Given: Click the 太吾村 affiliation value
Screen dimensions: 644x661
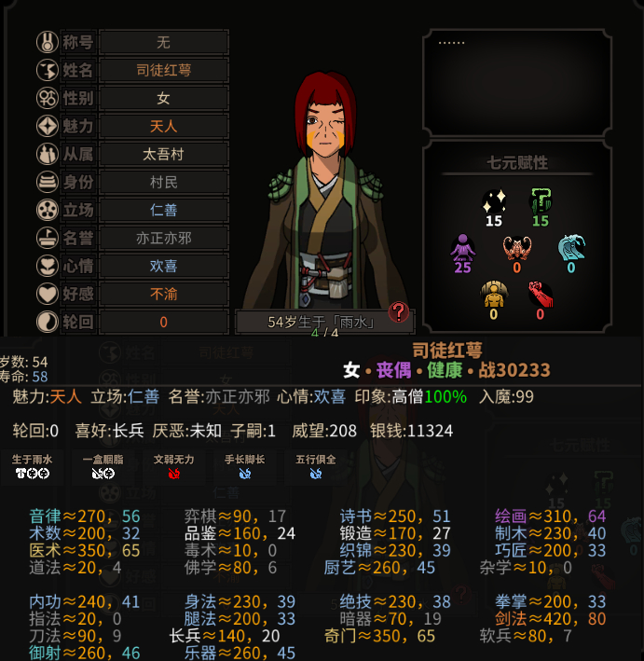Looking at the screenshot, I should pos(164,154).
